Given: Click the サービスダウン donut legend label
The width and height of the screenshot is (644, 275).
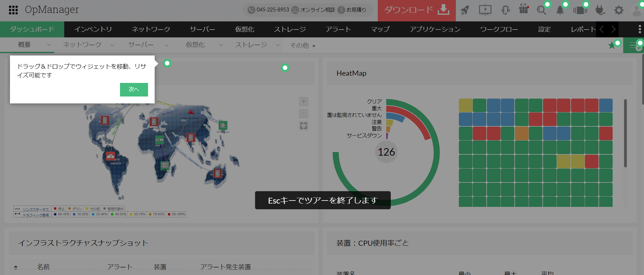Looking at the screenshot, I should click(364, 136).
